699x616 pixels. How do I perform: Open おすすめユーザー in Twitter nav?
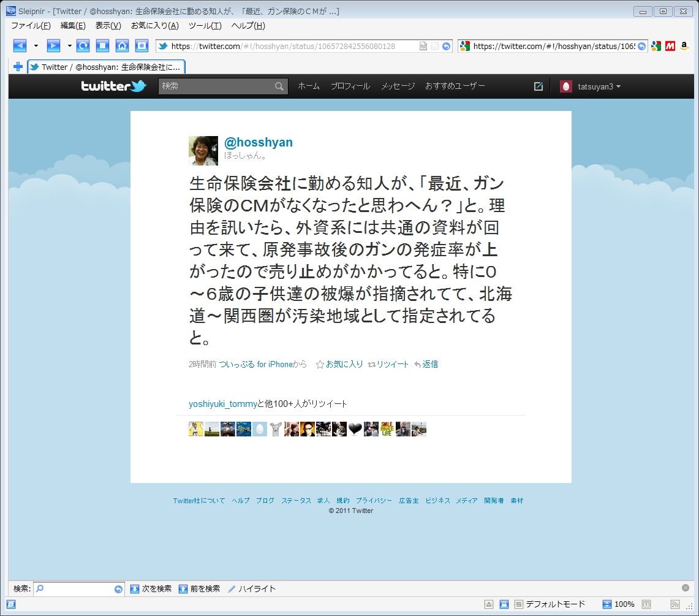click(x=455, y=86)
